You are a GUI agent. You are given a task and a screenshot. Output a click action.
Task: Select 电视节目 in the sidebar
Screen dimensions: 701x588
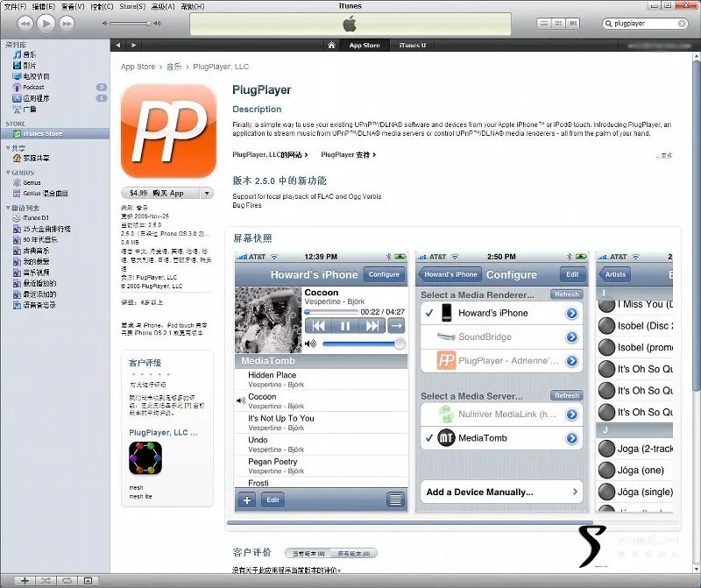[36, 76]
